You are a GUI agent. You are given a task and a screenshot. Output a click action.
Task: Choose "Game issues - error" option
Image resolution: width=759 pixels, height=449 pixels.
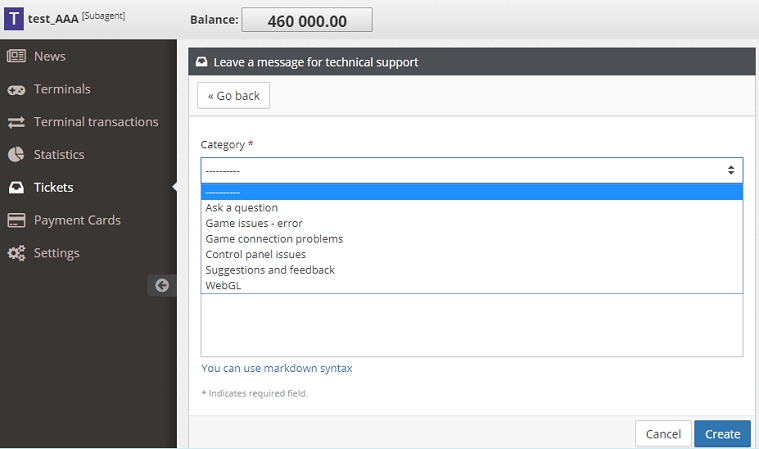point(254,223)
